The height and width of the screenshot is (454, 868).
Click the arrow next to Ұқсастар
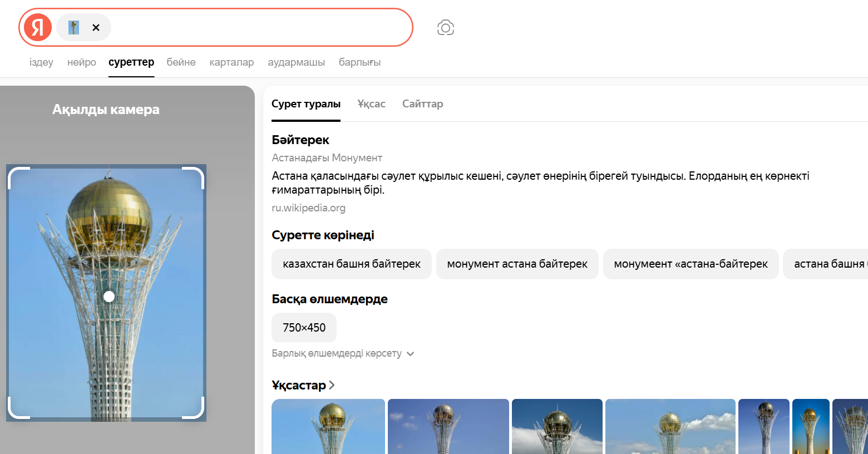(332, 384)
